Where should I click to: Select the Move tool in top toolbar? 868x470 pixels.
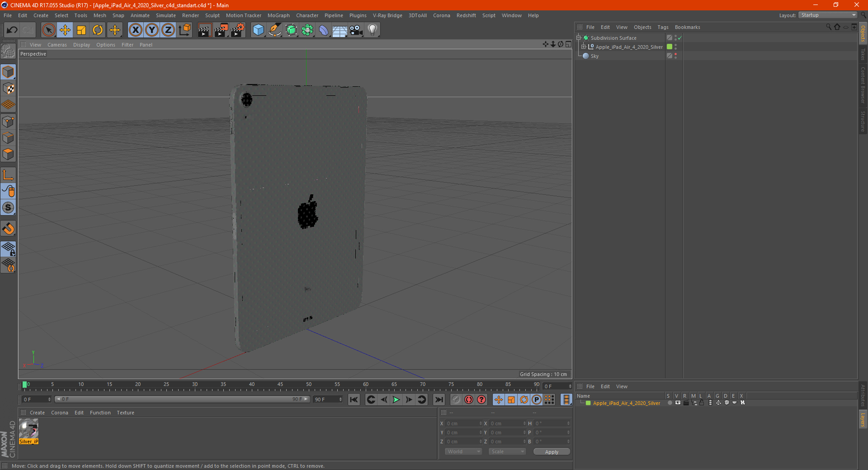coord(65,30)
